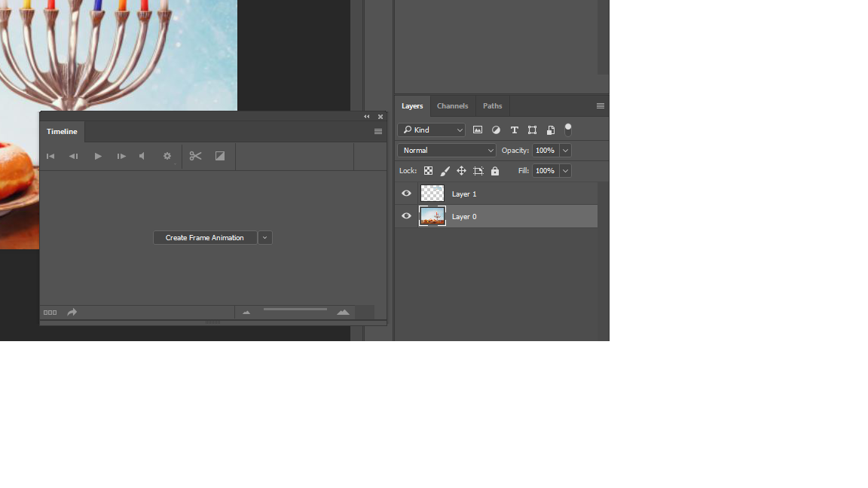Image resolution: width=868 pixels, height=488 pixels.
Task: Click the Layer 1 name
Action: click(464, 194)
